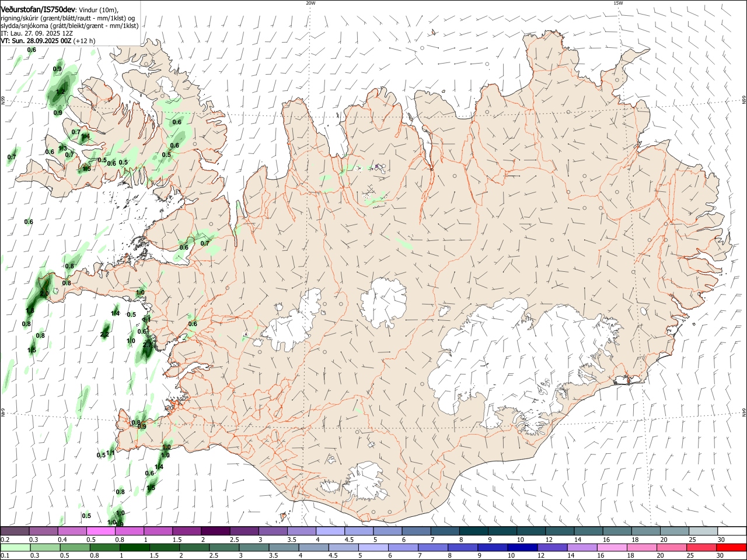The width and height of the screenshot is (747, 560).
Task: Select upper scale swatch between 3 and 3.5
Action: coord(273,531)
